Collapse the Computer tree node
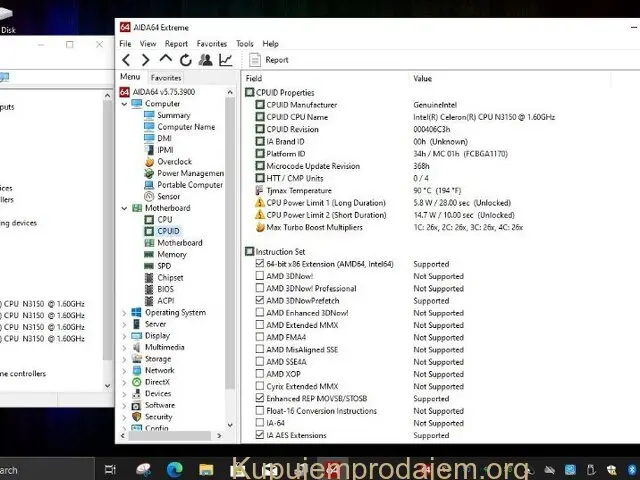This screenshot has height=480, width=640. [x=124, y=104]
